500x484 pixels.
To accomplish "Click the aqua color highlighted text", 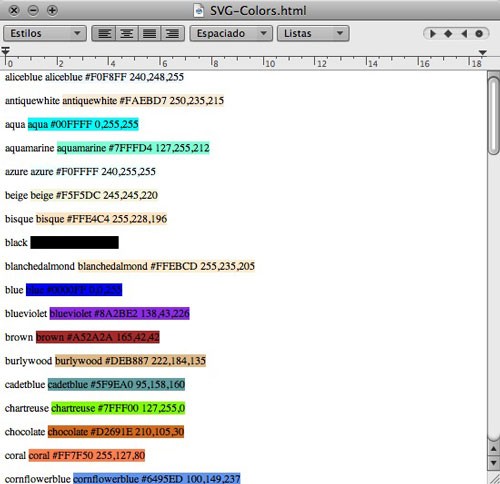I will 83,124.
